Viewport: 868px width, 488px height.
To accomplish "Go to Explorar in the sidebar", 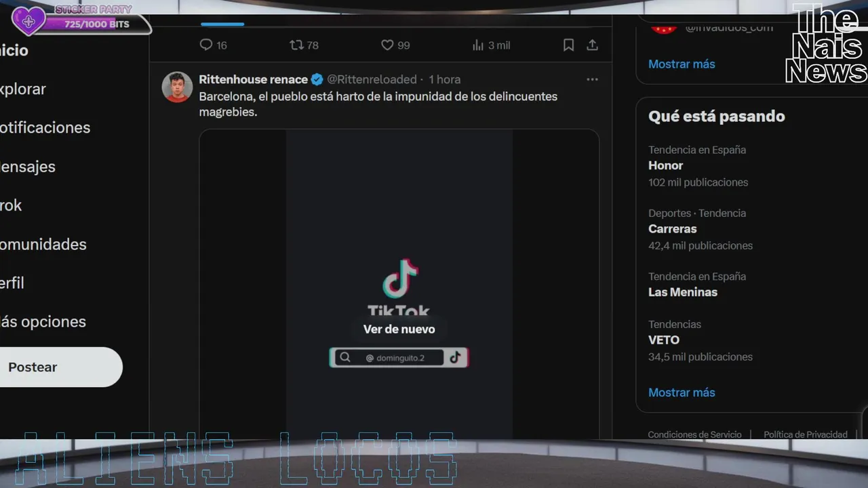I will click(x=23, y=89).
